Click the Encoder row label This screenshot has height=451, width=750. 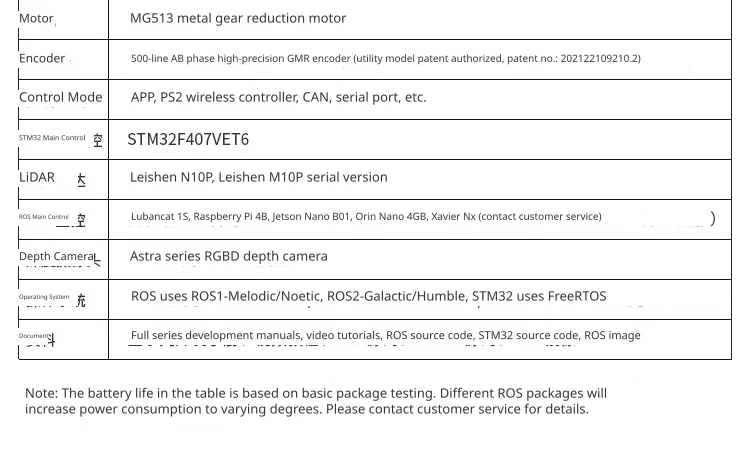(42, 58)
